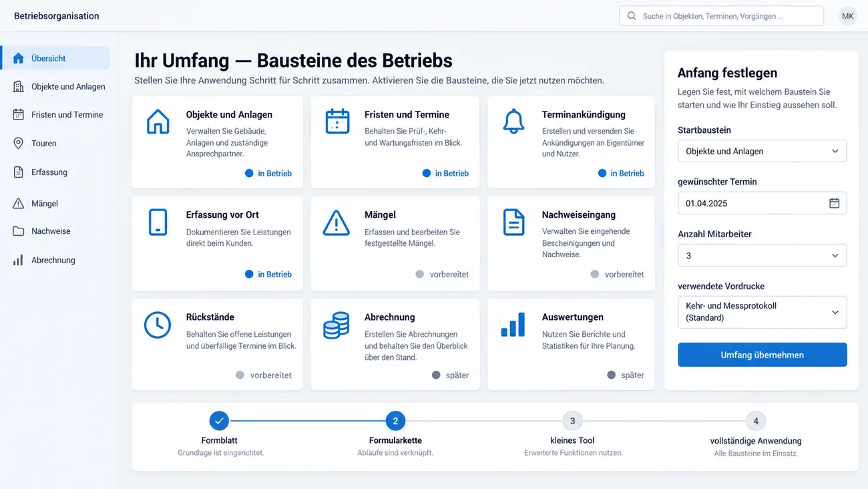Open the calendar picker in gewünschter Termin field
868x489 pixels.
pyautogui.click(x=834, y=203)
